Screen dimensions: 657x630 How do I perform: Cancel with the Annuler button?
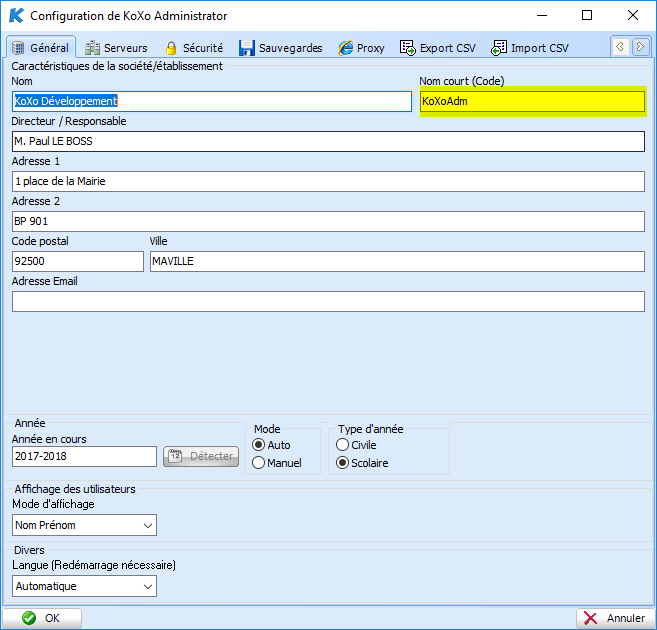(x=615, y=618)
